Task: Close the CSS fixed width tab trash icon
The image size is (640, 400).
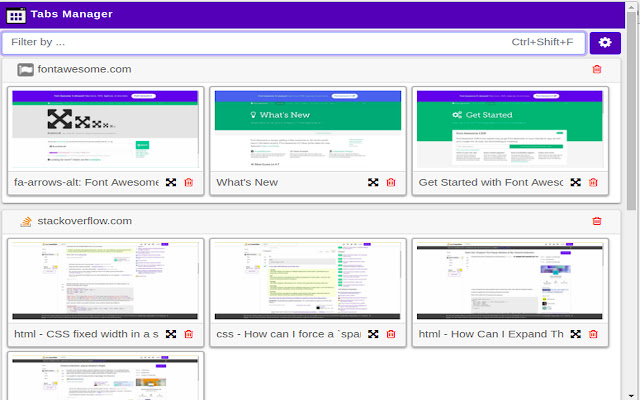Action: click(x=189, y=334)
